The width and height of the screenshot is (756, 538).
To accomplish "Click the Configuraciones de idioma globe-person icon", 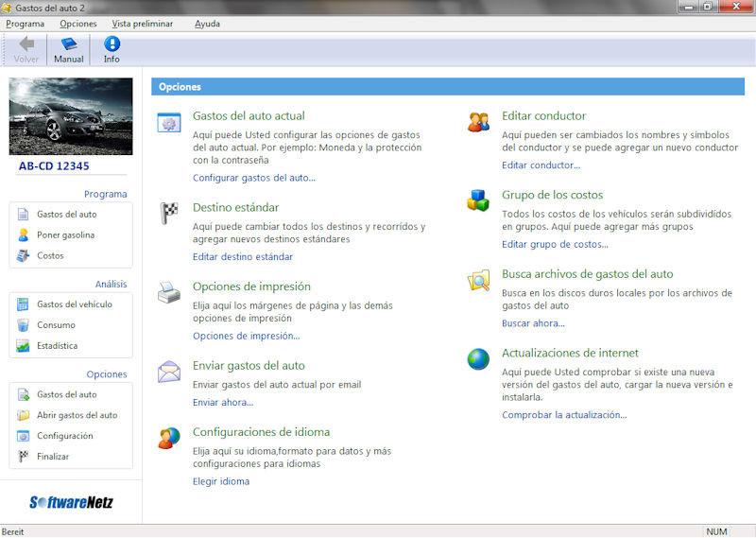I will coord(169,438).
